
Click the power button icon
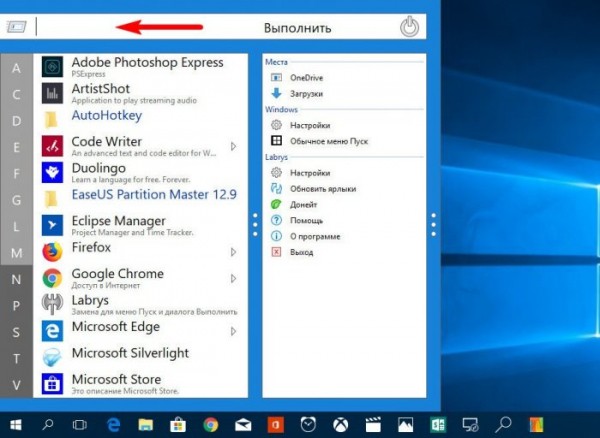(409, 27)
